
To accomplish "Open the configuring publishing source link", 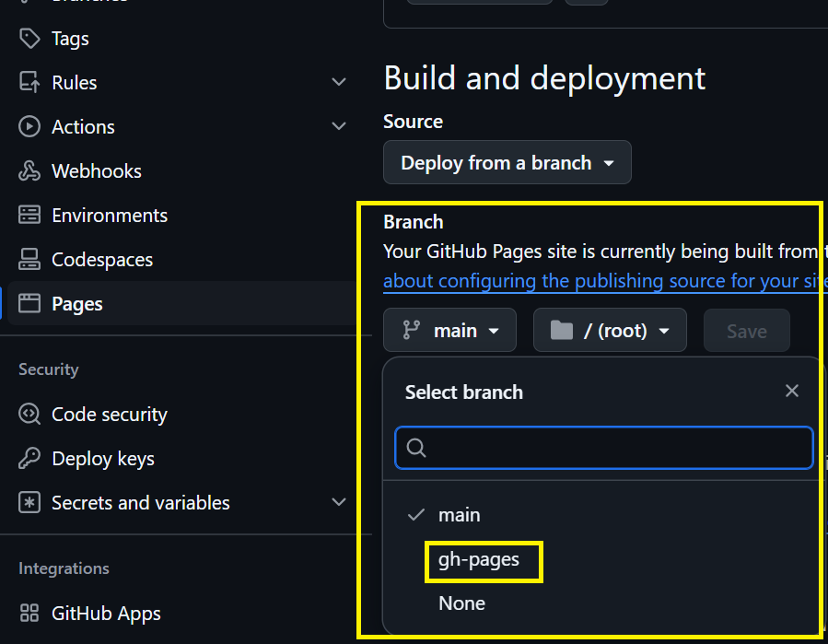I will [x=605, y=281].
